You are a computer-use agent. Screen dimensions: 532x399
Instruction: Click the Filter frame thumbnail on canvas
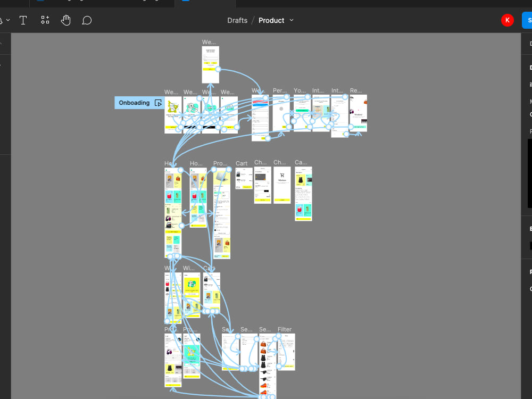coord(286,352)
